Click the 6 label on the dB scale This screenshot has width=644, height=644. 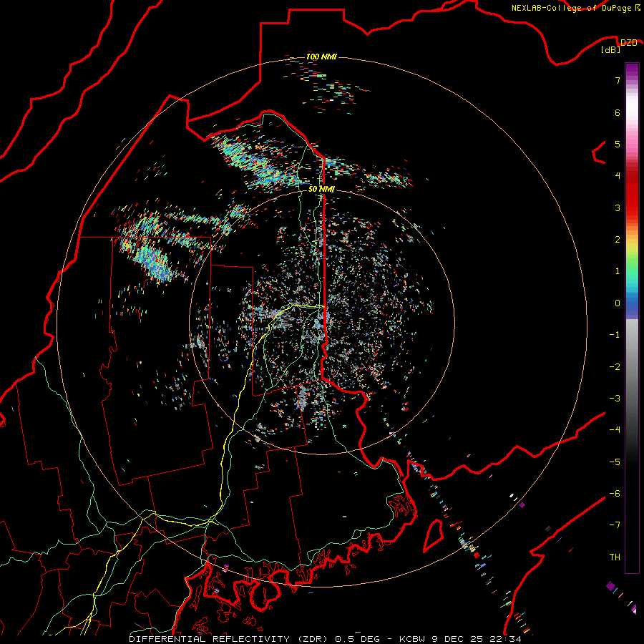618,112
